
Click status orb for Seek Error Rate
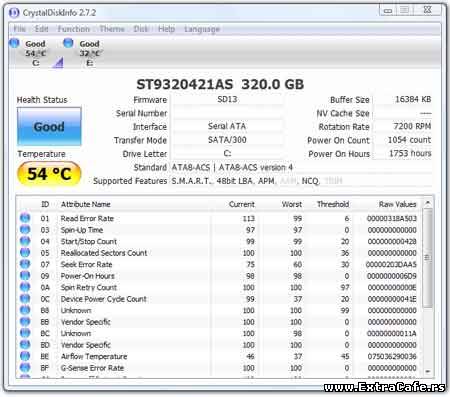tap(25, 264)
